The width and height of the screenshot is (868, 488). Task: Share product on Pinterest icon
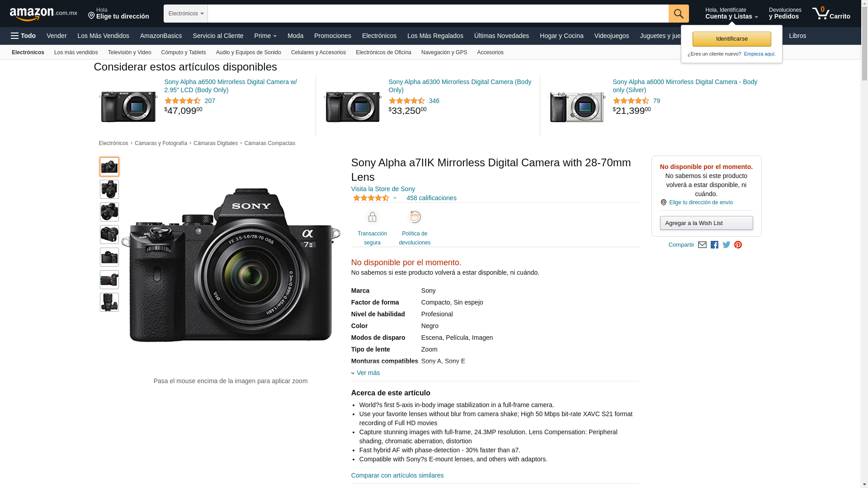coord(738,245)
